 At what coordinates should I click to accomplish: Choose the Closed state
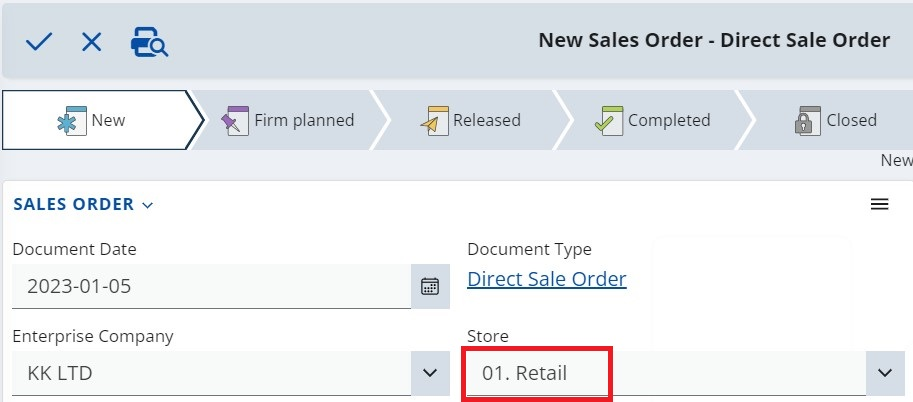pyautogui.click(x=836, y=120)
